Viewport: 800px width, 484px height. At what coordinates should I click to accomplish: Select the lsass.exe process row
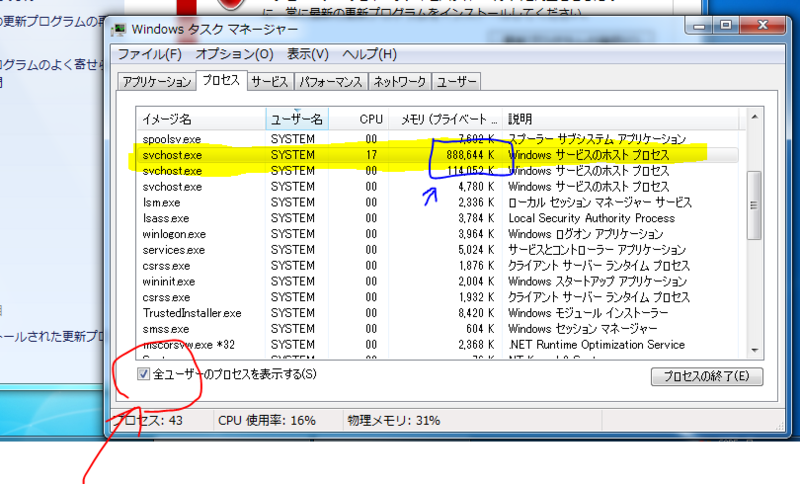(437, 218)
